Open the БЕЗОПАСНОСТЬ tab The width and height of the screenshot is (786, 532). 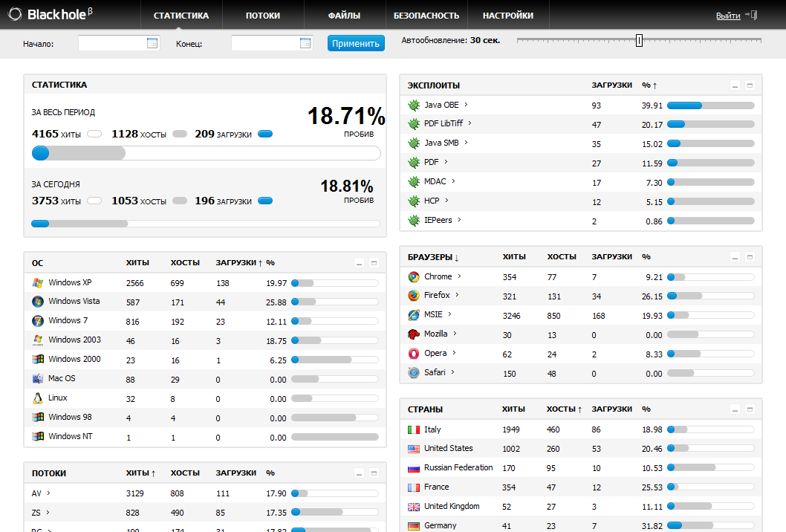[426, 16]
